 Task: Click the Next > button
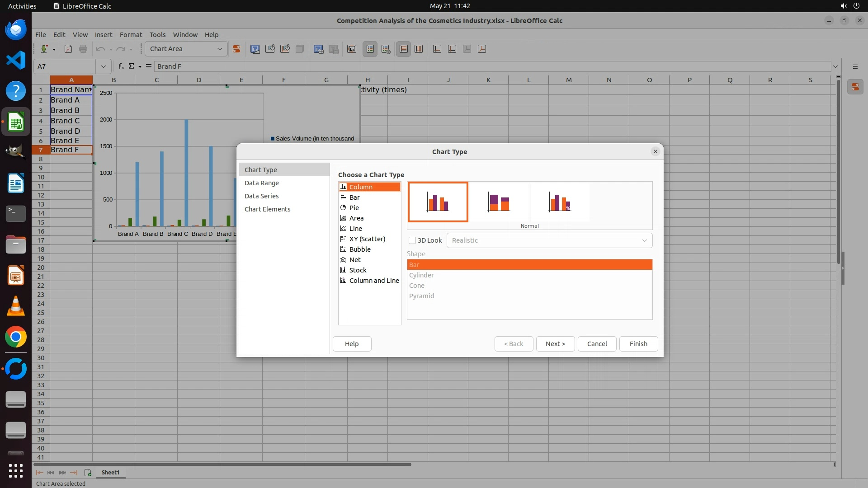(555, 344)
